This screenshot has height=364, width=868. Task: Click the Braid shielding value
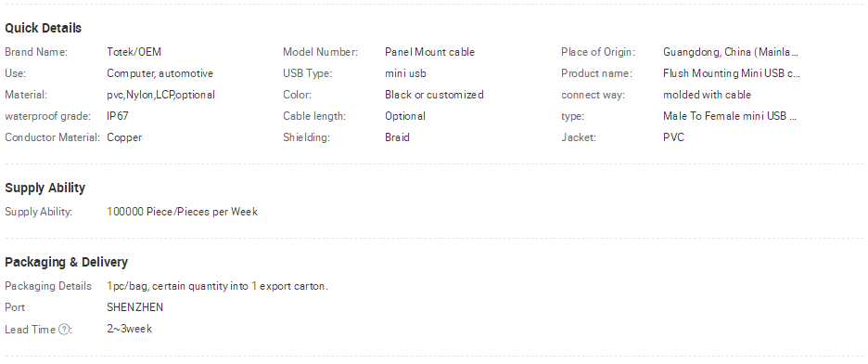click(x=398, y=137)
